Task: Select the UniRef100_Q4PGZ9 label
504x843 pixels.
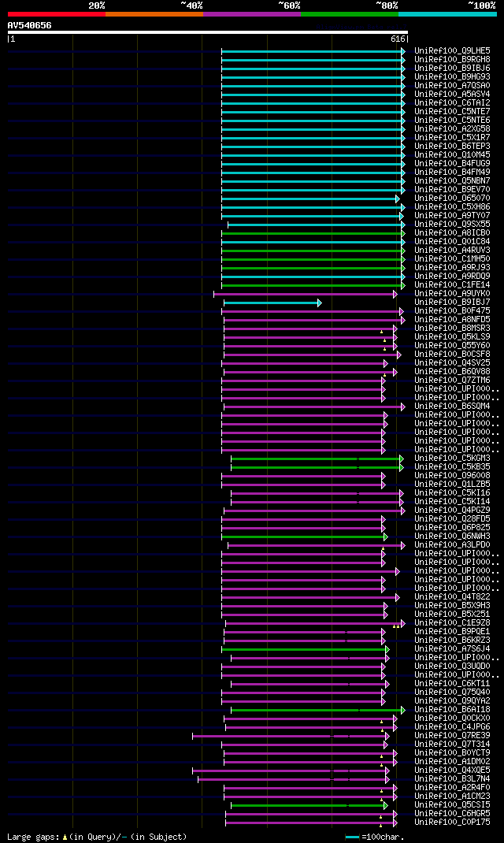Action: point(452,511)
